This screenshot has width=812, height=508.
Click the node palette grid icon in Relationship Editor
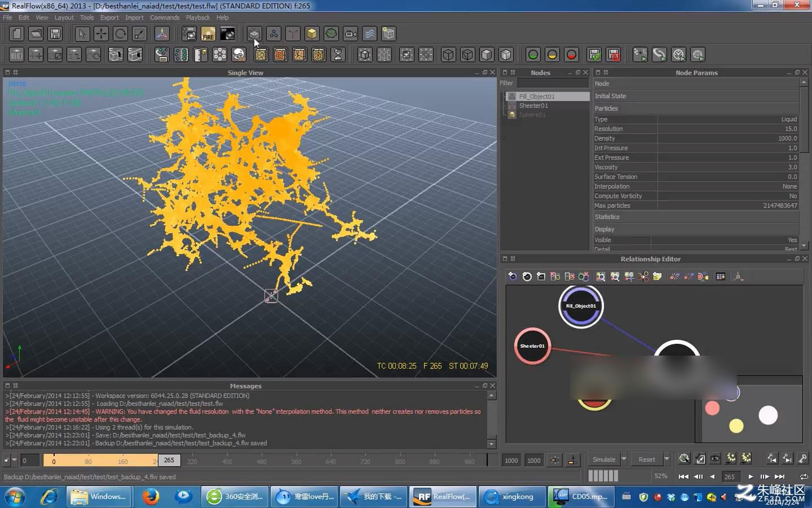(721, 277)
